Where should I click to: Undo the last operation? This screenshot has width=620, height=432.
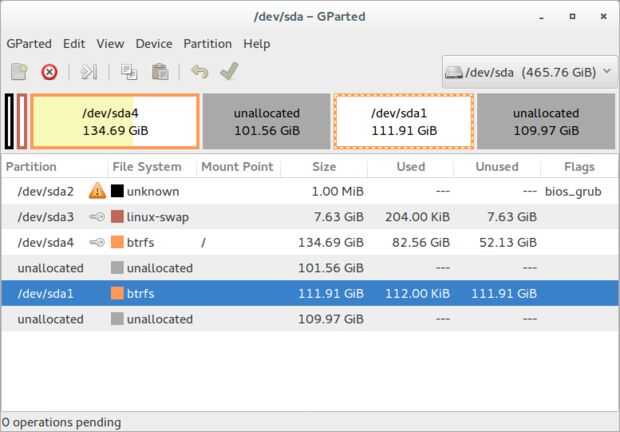(x=199, y=71)
